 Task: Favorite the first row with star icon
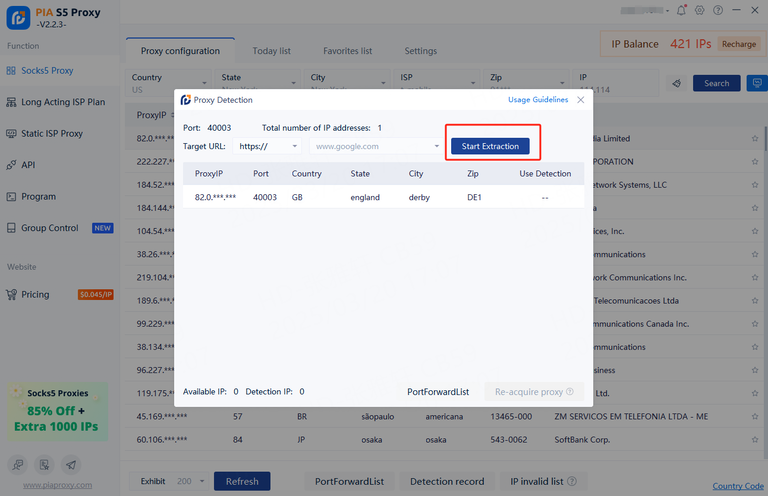[x=755, y=139]
